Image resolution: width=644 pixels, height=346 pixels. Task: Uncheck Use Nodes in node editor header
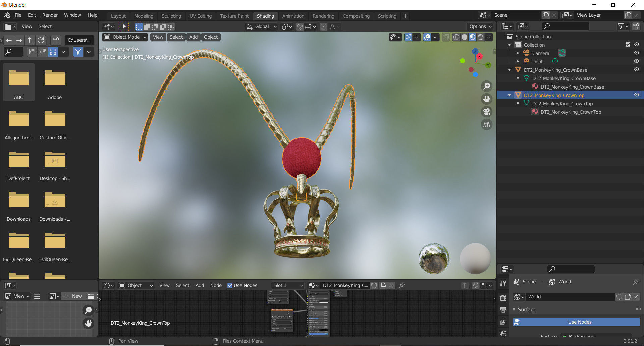click(230, 285)
